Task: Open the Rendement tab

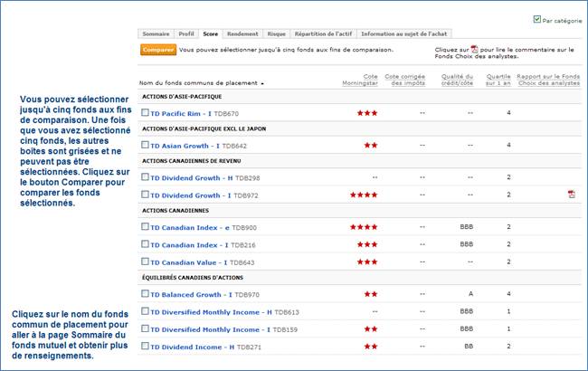Action: [242, 33]
